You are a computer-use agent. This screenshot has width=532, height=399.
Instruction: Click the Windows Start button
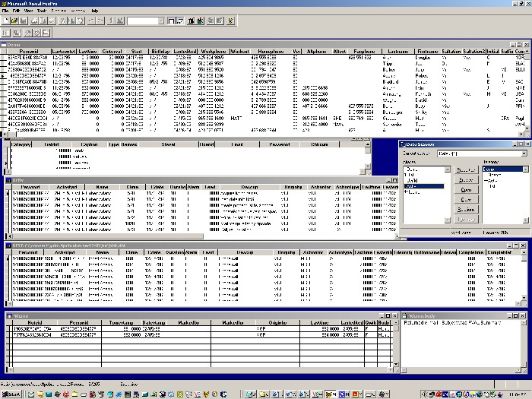11,394
